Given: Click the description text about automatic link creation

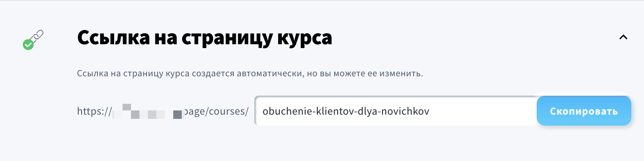Looking at the screenshot, I should (x=250, y=74).
